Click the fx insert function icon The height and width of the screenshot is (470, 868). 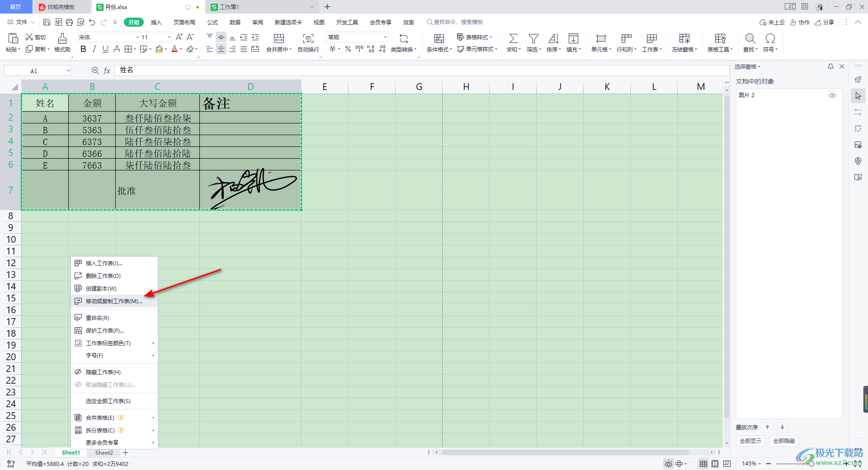(x=107, y=70)
